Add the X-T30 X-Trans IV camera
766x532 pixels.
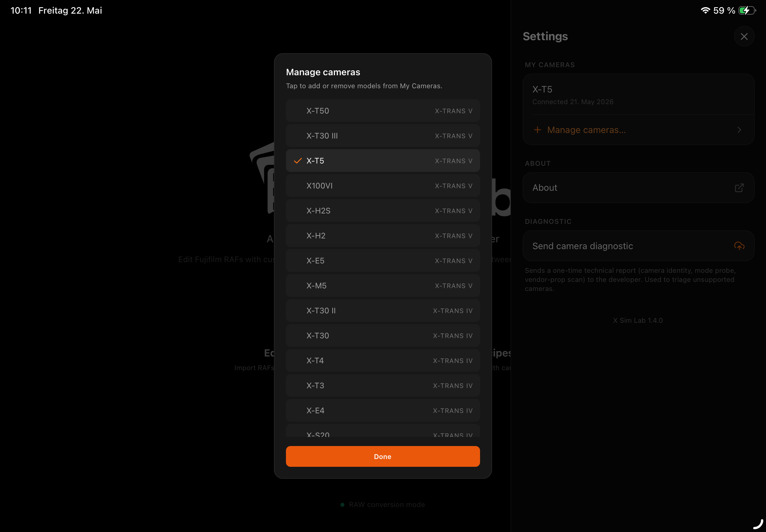click(383, 336)
